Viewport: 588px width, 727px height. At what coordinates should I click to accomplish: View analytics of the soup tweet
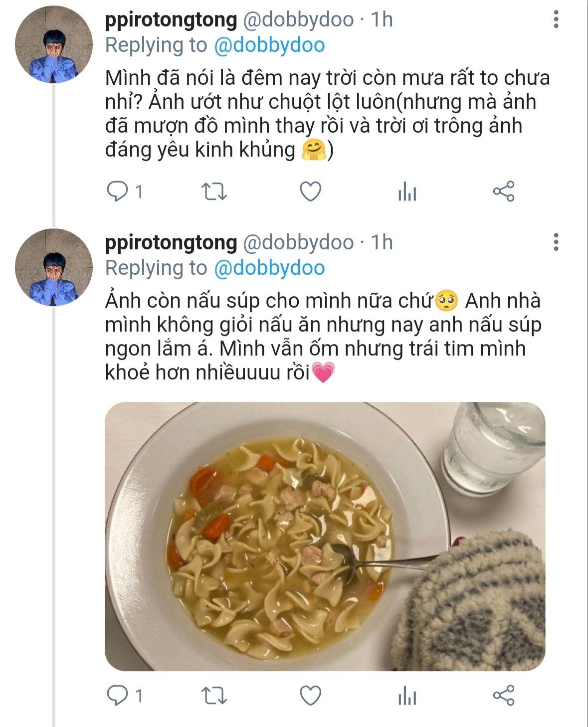(407, 696)
